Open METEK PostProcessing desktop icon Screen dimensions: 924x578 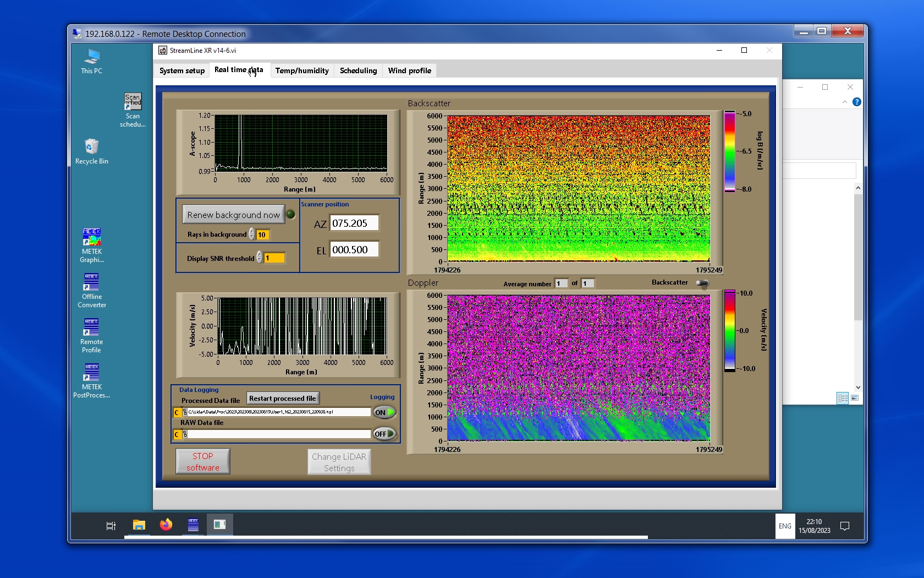(x=91, y=373)
